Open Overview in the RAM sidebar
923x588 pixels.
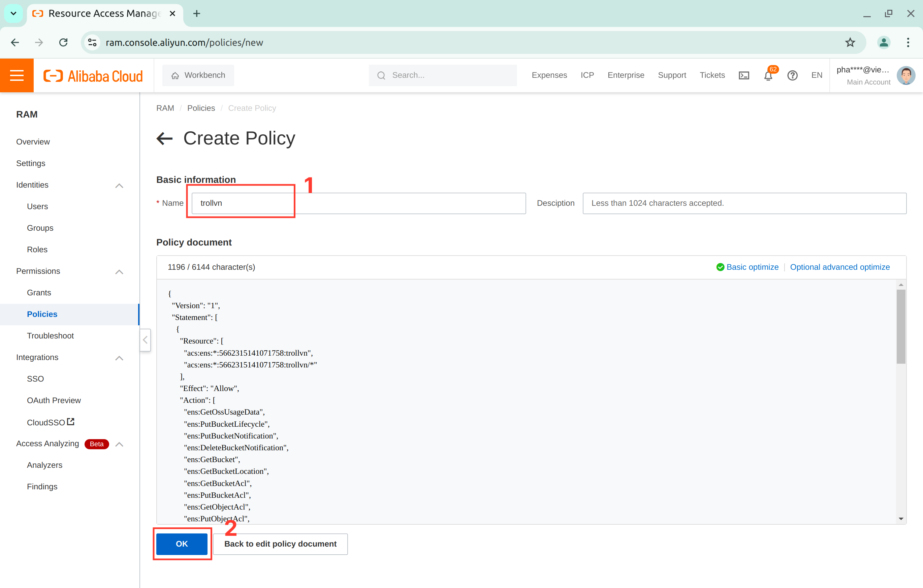pyautogui.click(x=33, y=142)
